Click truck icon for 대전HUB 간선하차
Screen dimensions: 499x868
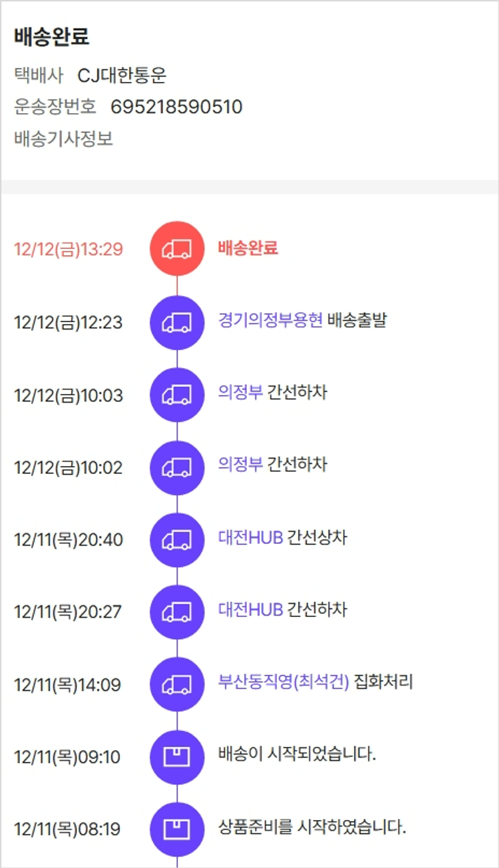click(x=177, y=612)
